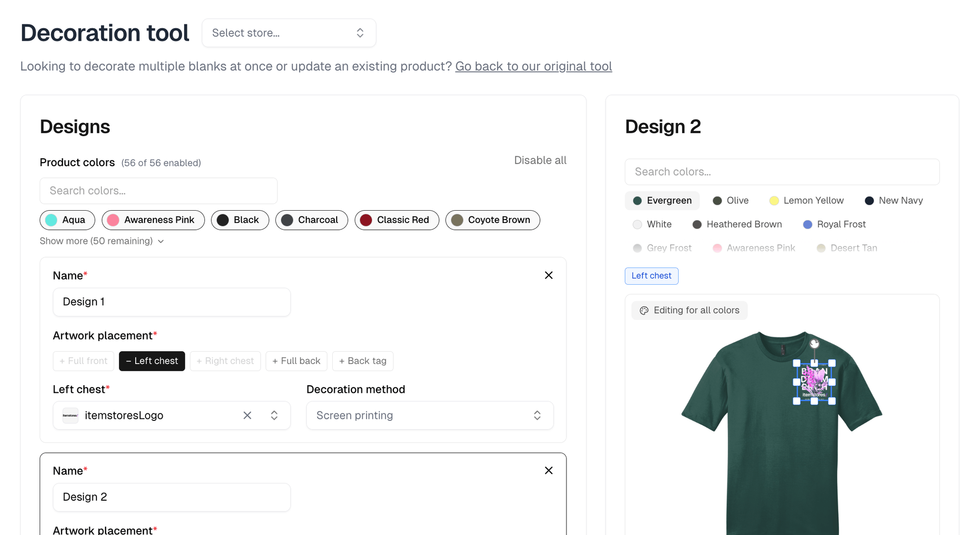Preview the Desert Tan shirt color
This screenshot has width=980, height=535.
point(847,248)
